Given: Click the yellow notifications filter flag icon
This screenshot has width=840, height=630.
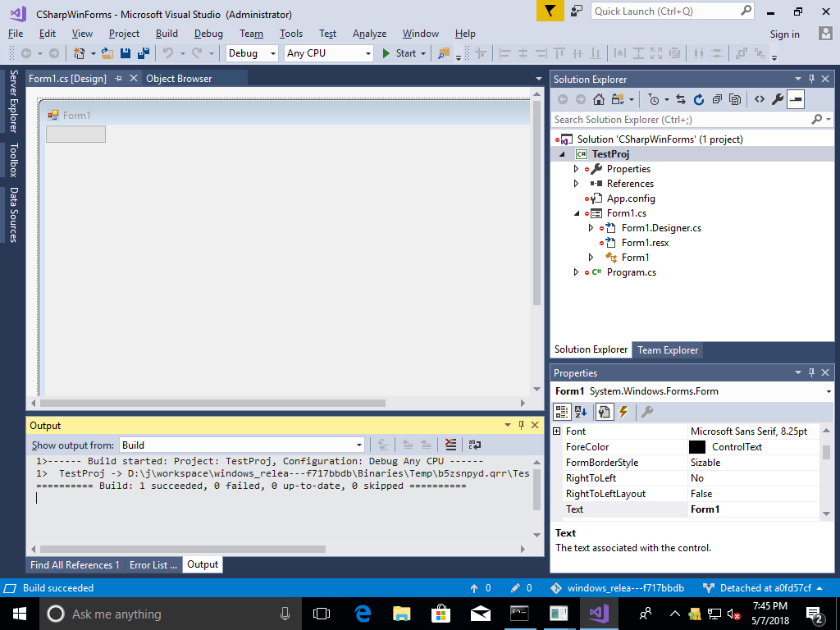Looking at the screenshot, I should [550, 11].
